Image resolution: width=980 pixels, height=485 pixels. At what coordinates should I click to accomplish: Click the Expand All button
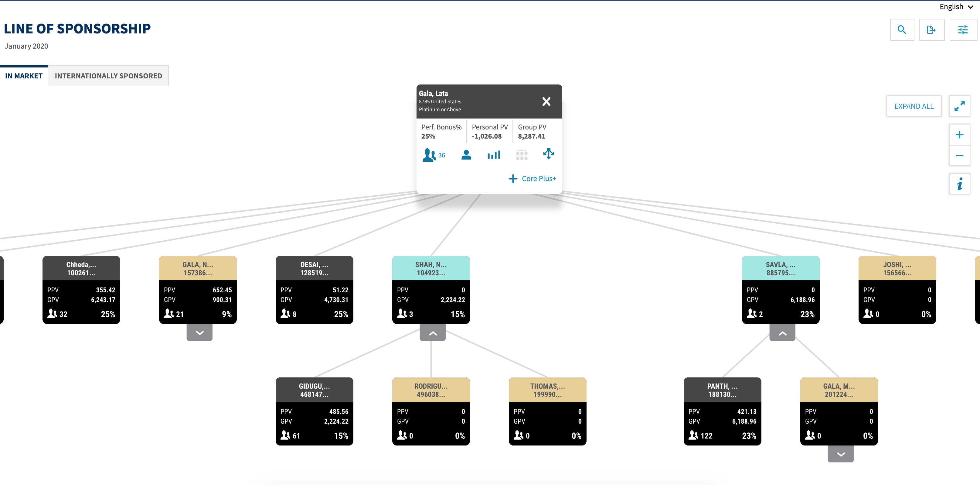914,106
